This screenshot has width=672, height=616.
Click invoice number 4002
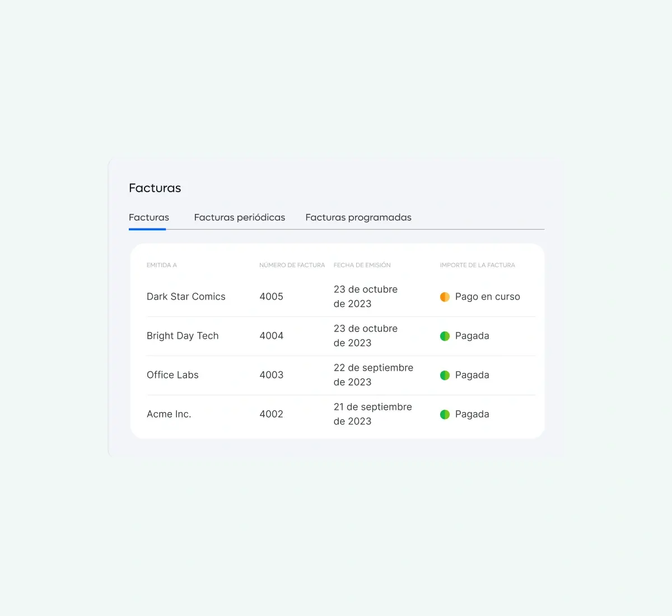coord(272,414)
